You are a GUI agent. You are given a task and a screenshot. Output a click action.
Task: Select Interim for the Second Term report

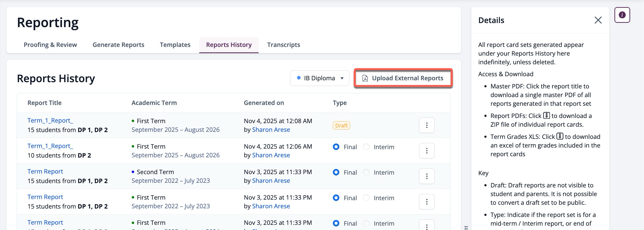click(x=366, y=173)
